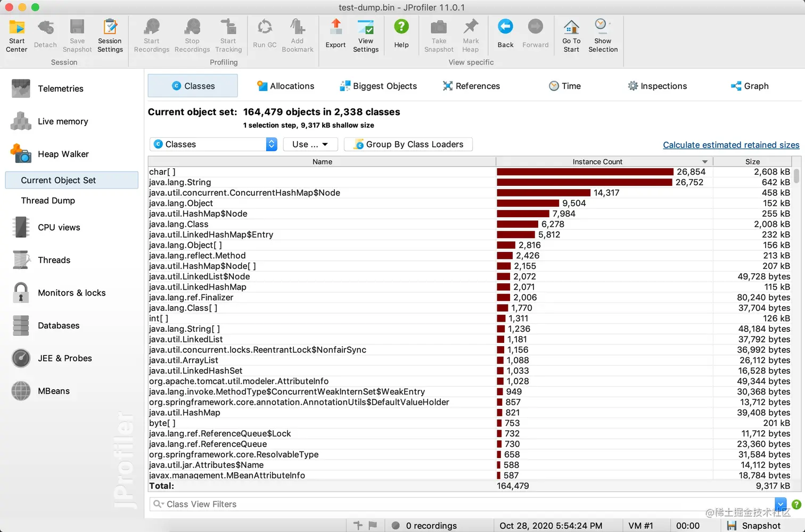Open View Settings from the toolbar
Screen dimensions: 805x532
tap(366, 35)
